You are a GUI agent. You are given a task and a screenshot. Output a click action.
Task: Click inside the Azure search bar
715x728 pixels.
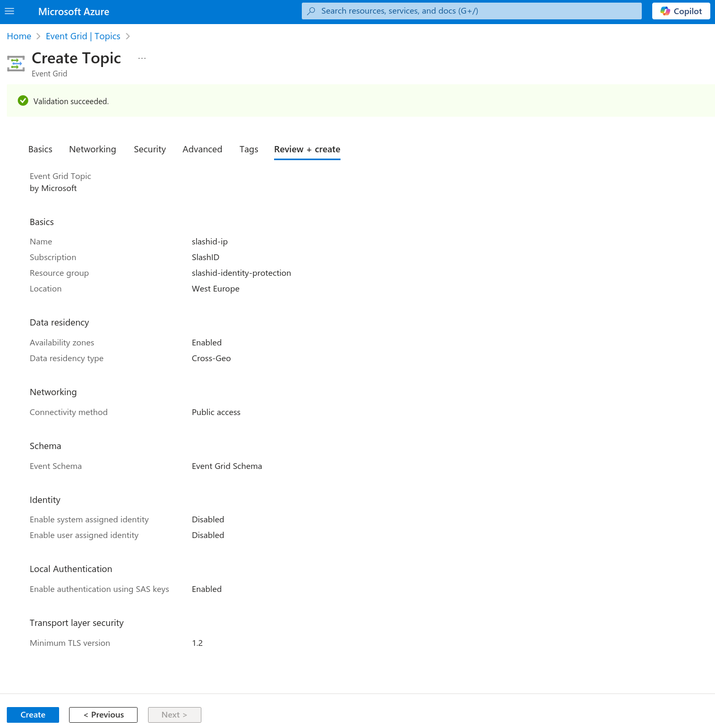(x=471, y=10)
